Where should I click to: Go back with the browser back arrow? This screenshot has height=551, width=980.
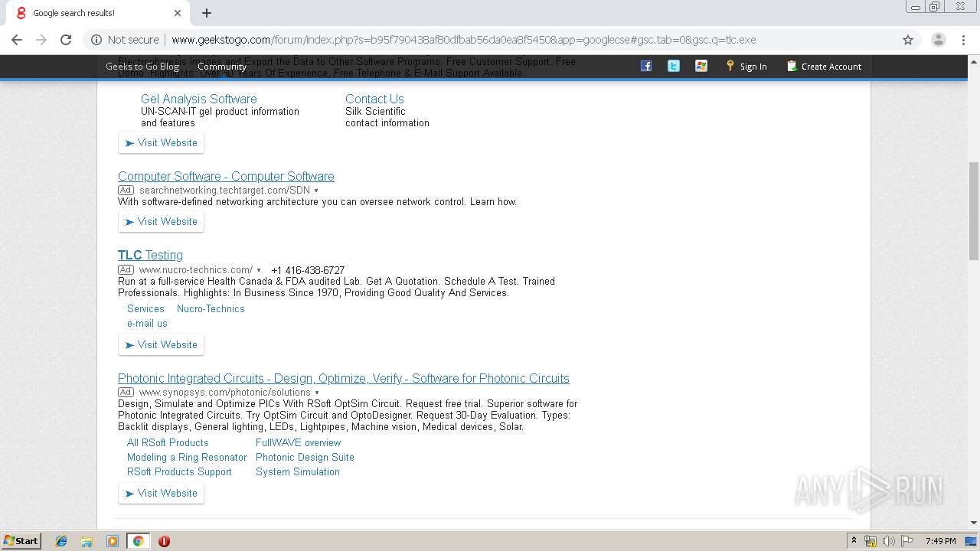17,40
